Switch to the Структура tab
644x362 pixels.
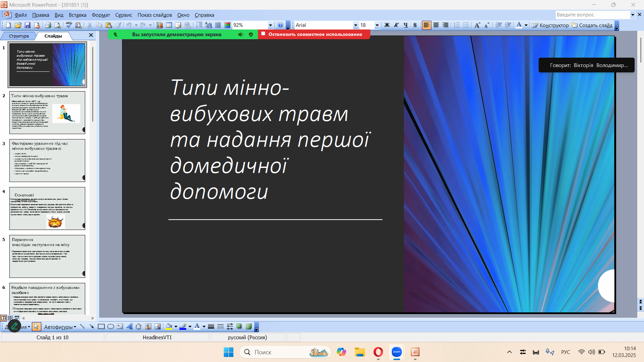click(19, 36)
